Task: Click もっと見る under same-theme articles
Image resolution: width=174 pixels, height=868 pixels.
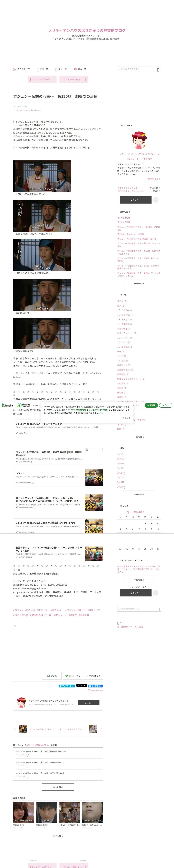Action: (x=58, y=787)
